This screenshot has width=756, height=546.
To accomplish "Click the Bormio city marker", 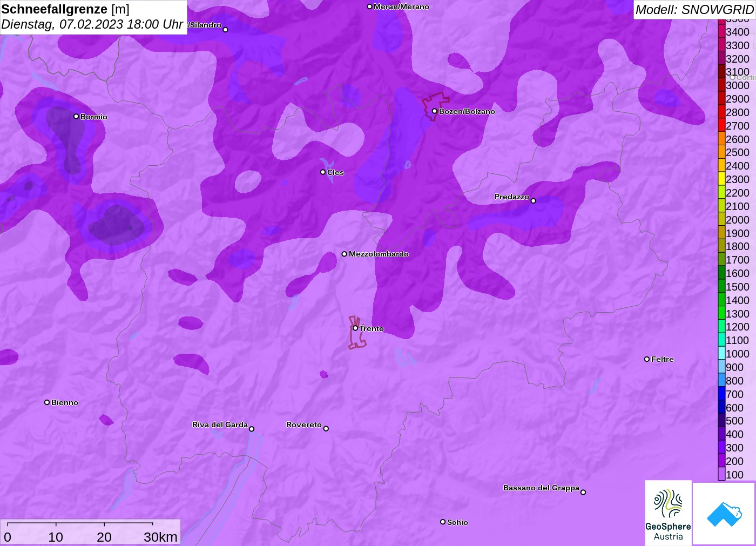I will 76,116.
